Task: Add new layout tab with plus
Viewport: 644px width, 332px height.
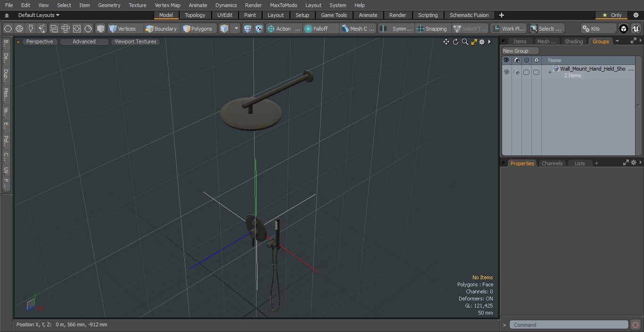Action: point(501,15)
